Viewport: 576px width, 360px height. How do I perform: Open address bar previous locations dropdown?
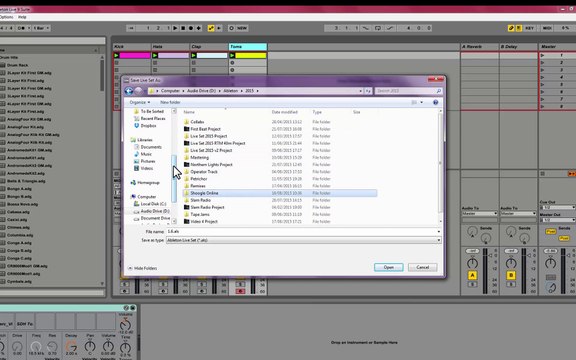click(361, 91)
